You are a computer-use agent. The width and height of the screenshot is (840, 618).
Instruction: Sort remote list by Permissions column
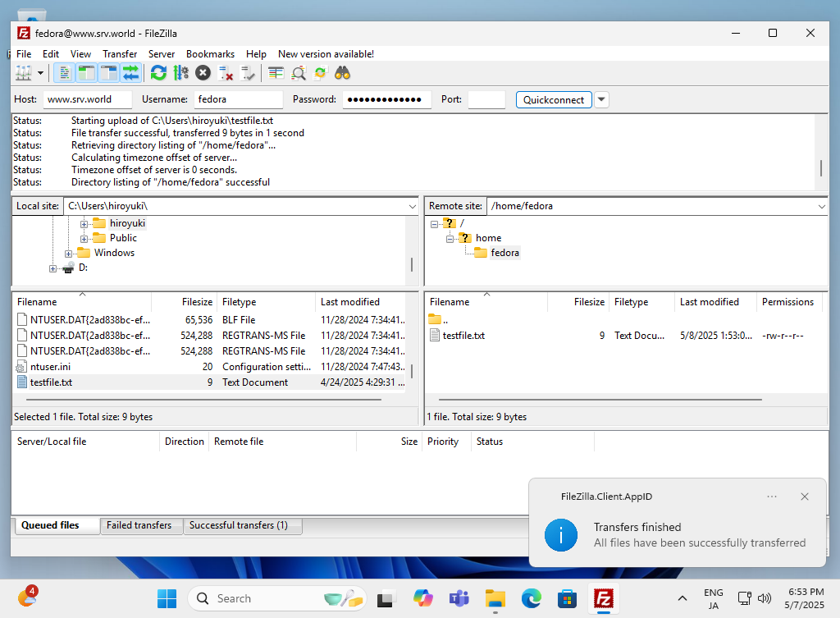[x=790, y=302]
